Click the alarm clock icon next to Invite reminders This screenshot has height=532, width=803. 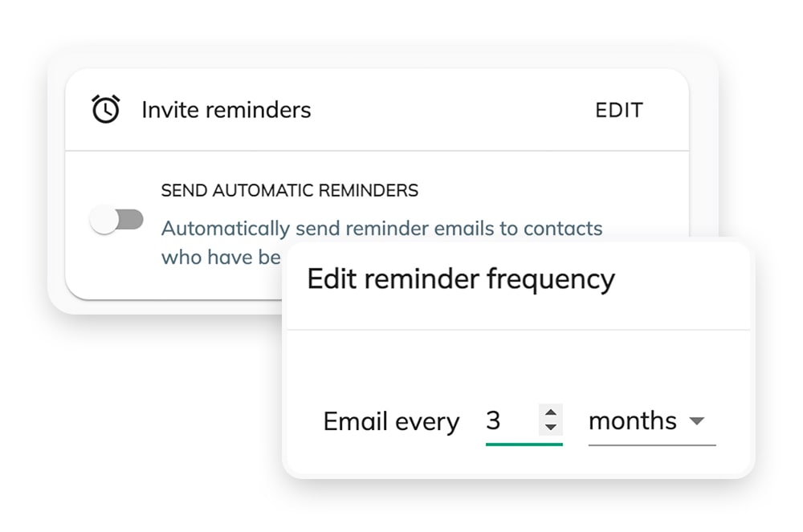click(104, 108)
